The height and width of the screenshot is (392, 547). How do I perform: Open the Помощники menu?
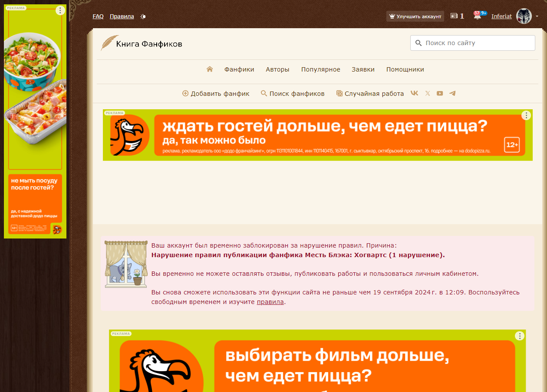(405, 69)
